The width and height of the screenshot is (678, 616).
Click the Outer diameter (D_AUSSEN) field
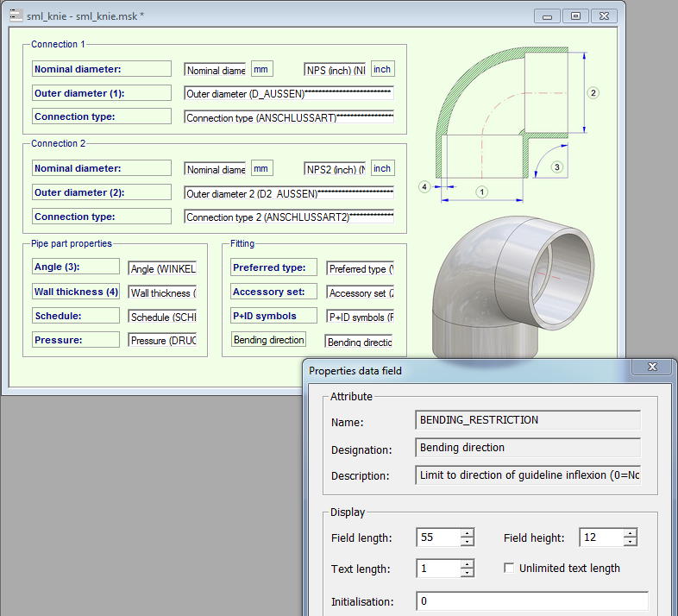(289, 93)
